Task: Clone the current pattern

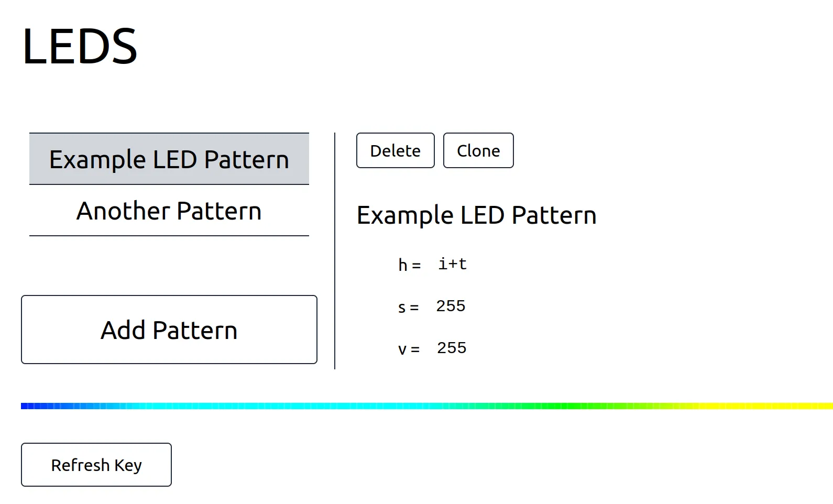Action: (x=478, y=151)
